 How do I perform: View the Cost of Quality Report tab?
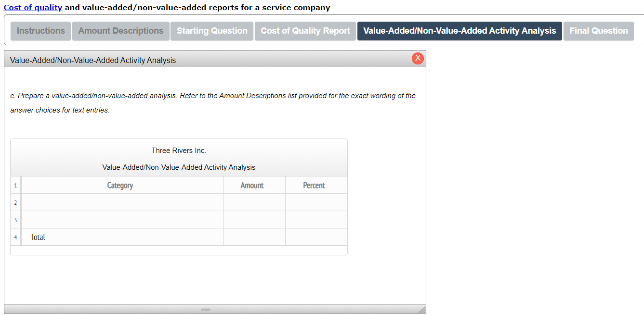(x=305, y=31)
